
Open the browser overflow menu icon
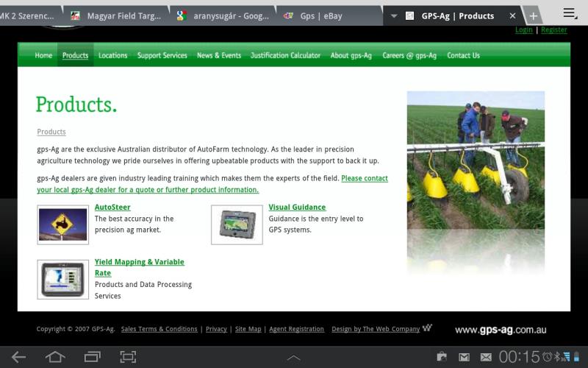[570, 13]
